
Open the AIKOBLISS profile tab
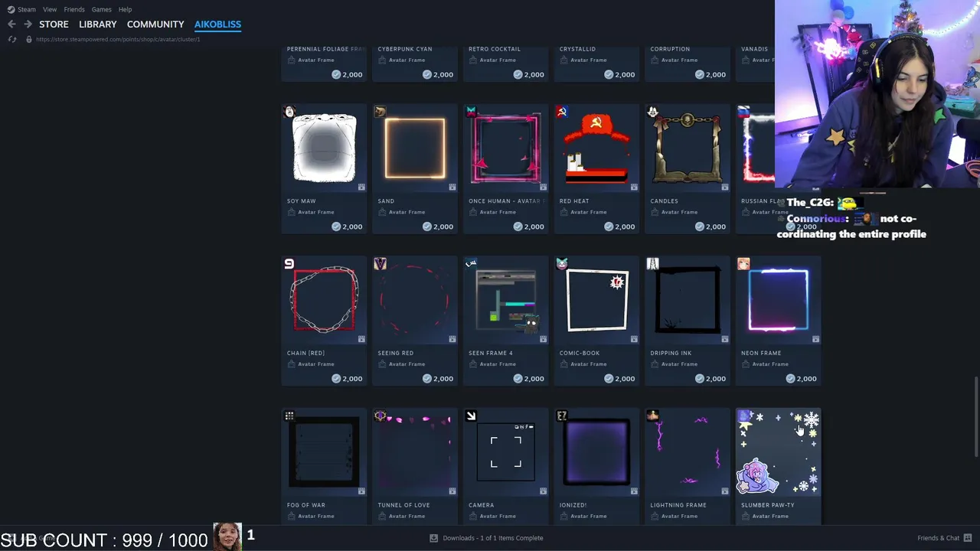pos(217,24)
